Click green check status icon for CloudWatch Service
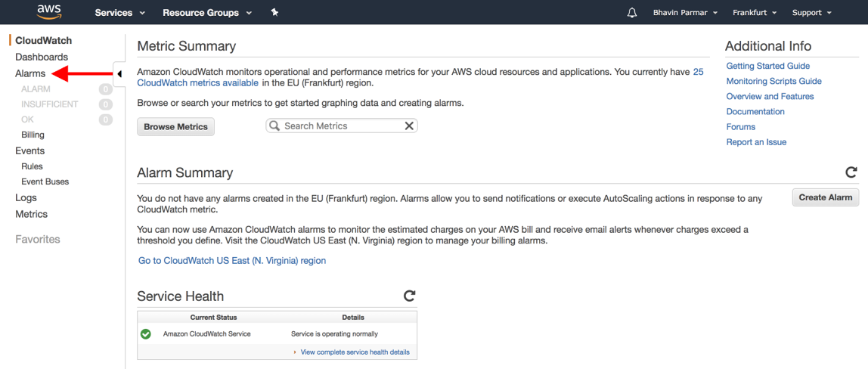This screenshot has width=868, height=369. (146, 334)
